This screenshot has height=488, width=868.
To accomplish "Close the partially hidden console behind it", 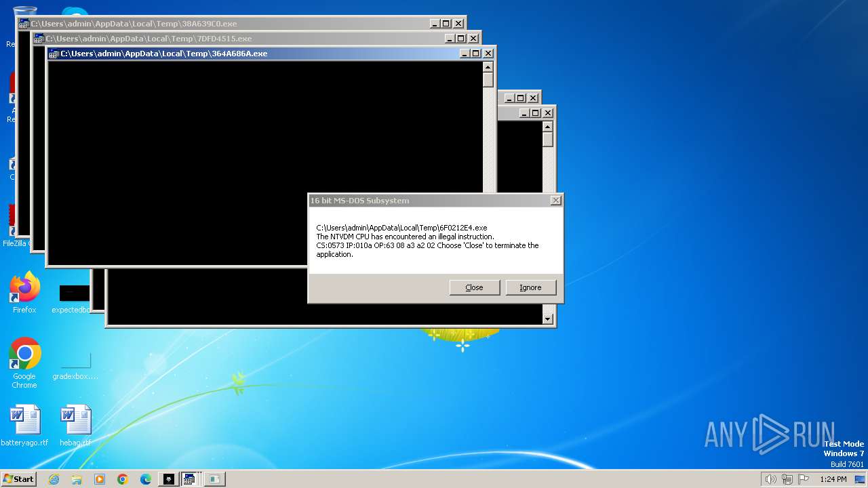I will tap(533, 98).
